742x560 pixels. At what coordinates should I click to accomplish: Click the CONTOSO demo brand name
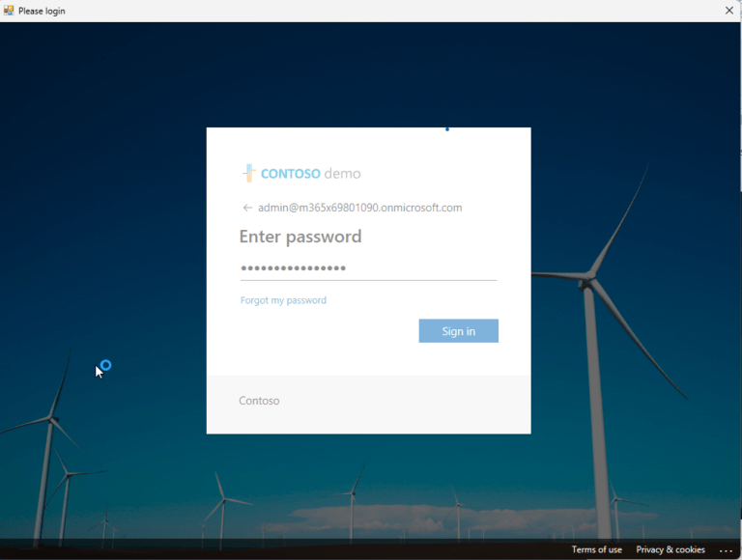pos(310,174)
